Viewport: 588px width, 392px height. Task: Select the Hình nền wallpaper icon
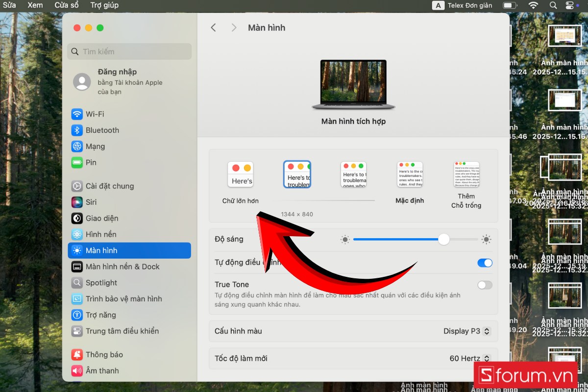point(77,235)
